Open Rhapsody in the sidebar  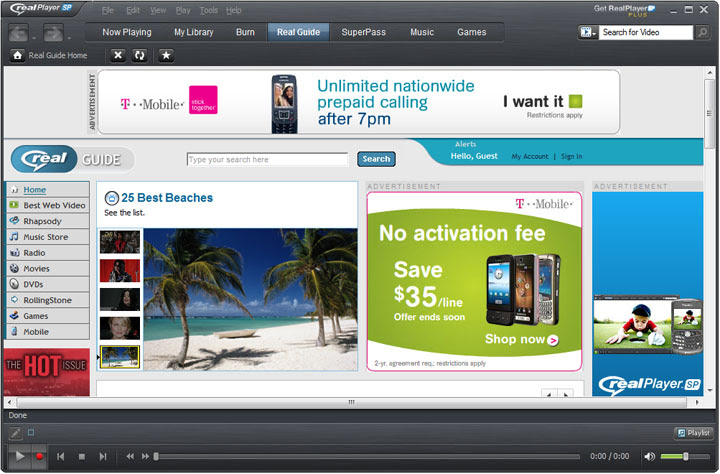click(48, 221)
